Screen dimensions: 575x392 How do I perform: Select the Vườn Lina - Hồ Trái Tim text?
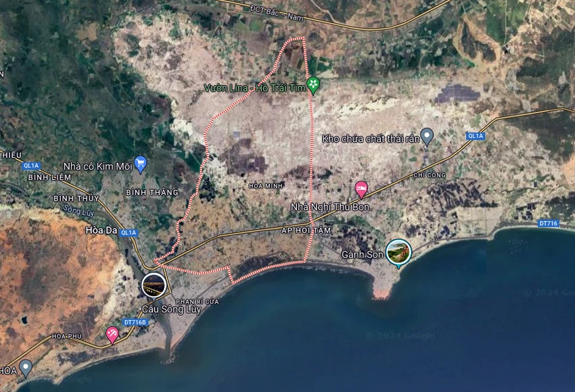pyautogui.click(x=255, y=88)
